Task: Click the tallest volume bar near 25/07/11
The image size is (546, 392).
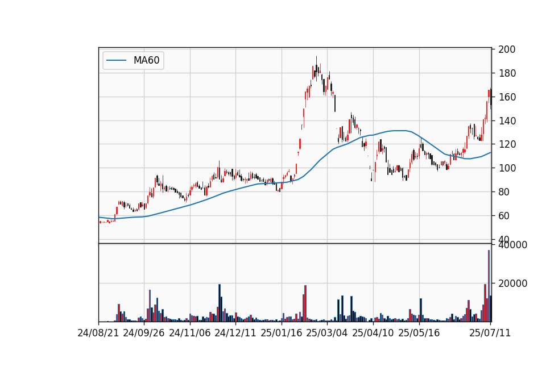Action: point(489,286)
